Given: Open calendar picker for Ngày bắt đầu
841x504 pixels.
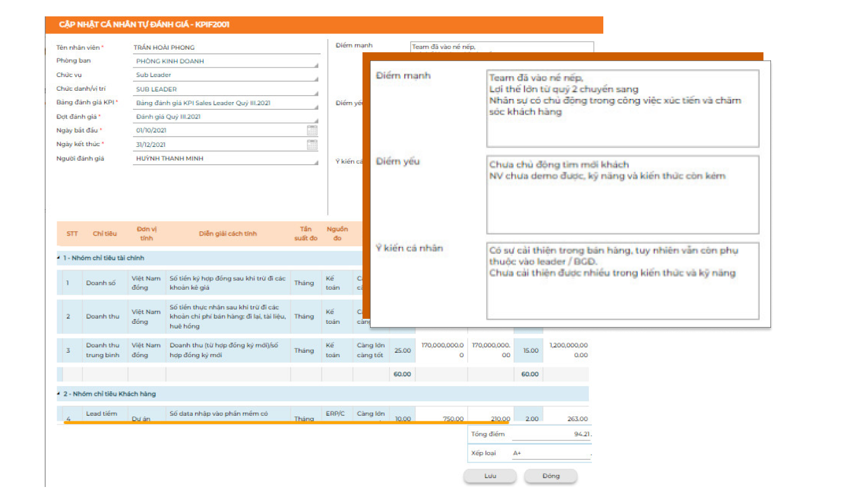Looking at the screenshot, I should pos(312,130).
